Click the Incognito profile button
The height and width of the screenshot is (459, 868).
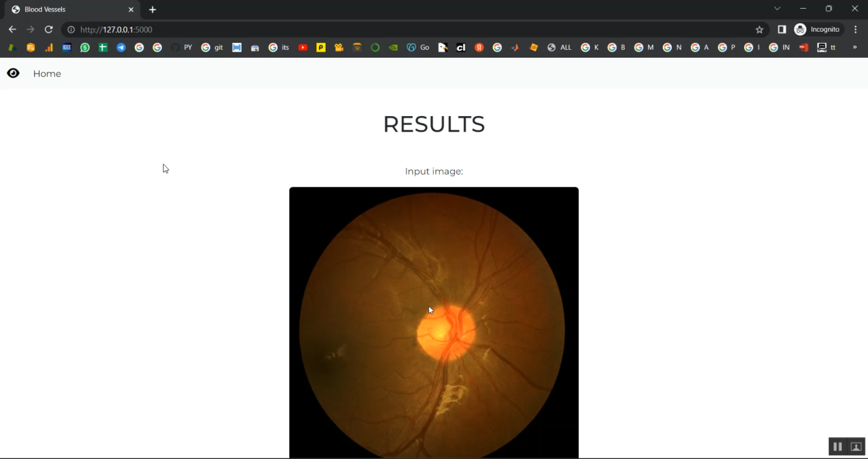tap(817, 29)
